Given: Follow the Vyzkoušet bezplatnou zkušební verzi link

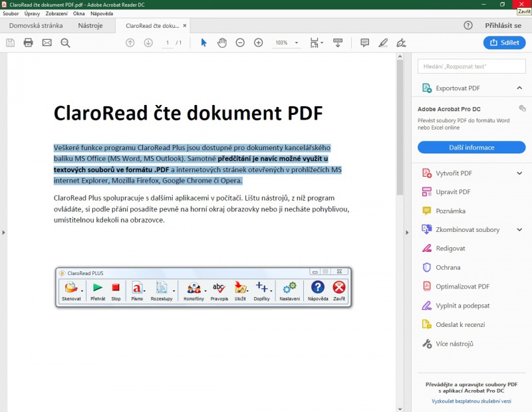Looking at the screenshot, I should point(471,401).
